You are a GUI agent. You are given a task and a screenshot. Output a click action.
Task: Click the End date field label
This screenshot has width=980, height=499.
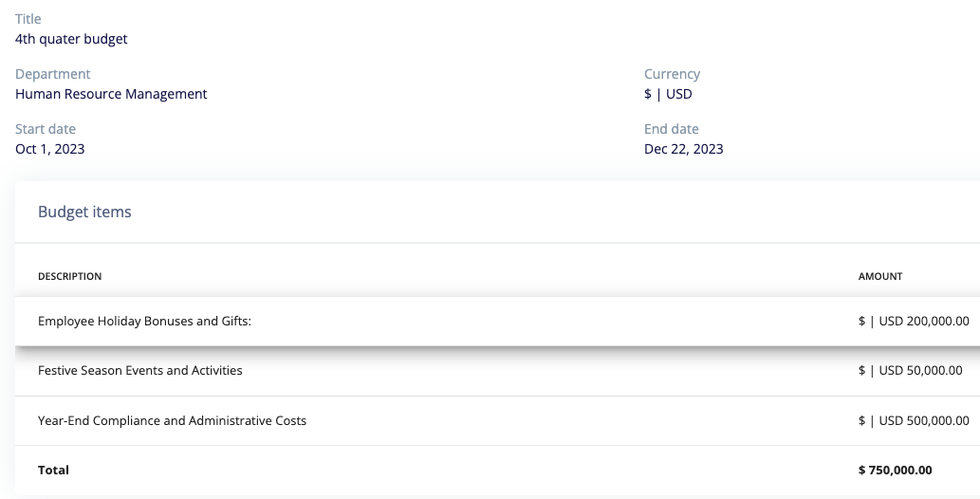pyautogui.click(x=672, y=129)
